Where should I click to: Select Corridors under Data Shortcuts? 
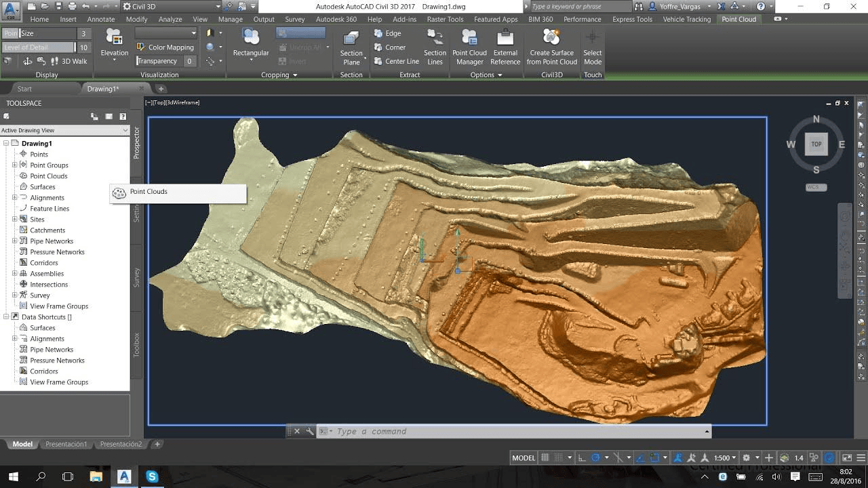43,371
